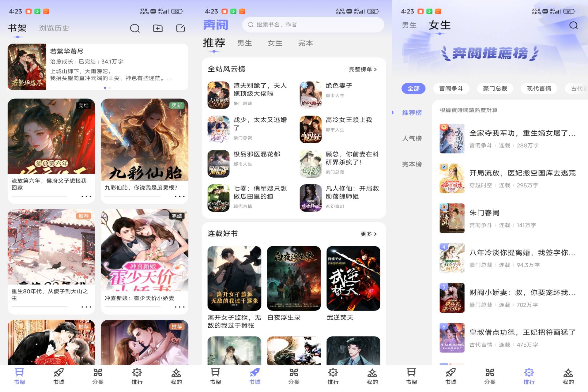This screenshot has width=588, height=392.
Task: Open 绝色妻子 in the 风云榜 list
Action: coord(340,95)
